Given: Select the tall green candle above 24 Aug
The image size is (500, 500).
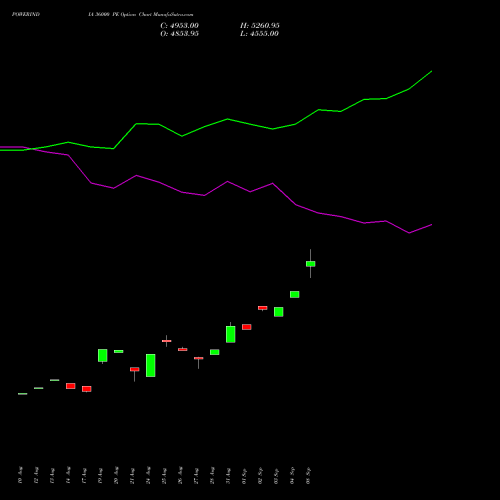Looking at the screenshot, I should [x=151, y=365].
